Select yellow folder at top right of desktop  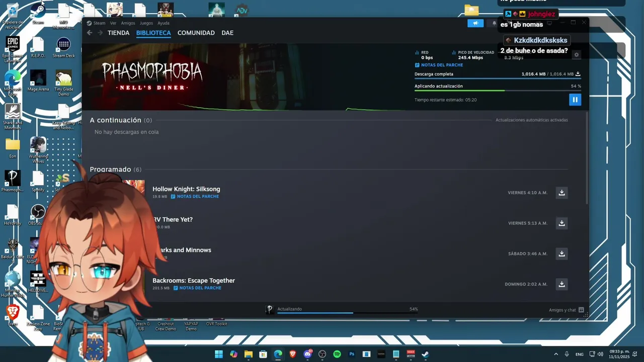click(x=471, y=11)
